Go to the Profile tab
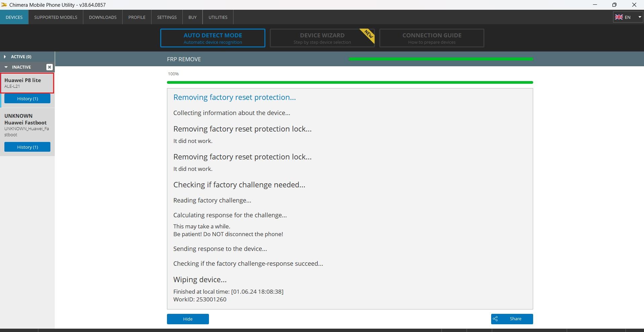Viewport: 644px width, 332px height. [137, 17]
